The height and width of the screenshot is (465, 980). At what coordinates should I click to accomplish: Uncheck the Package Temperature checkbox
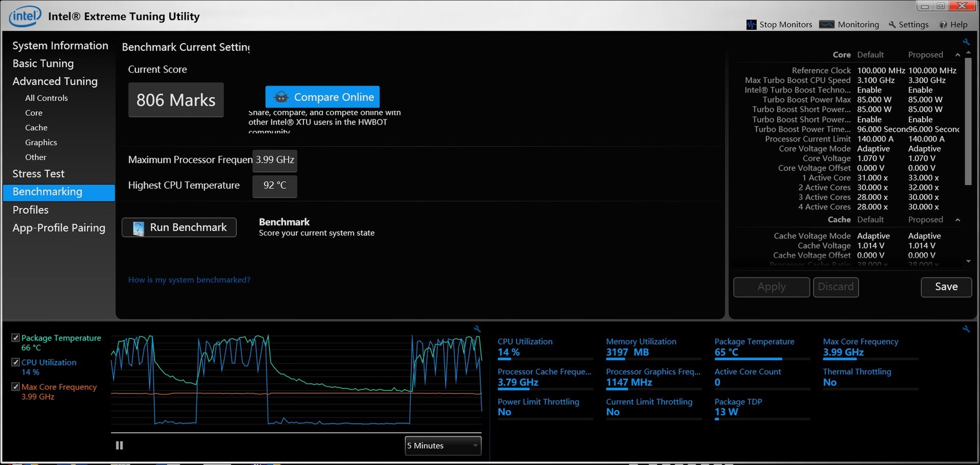15,338
